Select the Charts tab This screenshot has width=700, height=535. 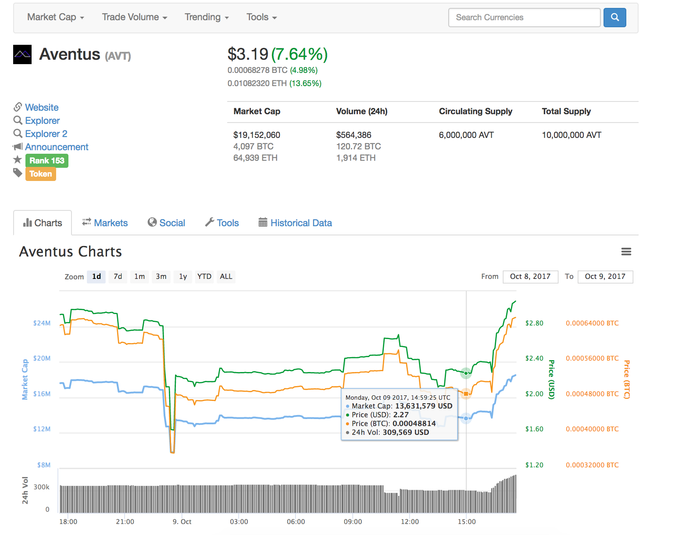tap(42, 223)
